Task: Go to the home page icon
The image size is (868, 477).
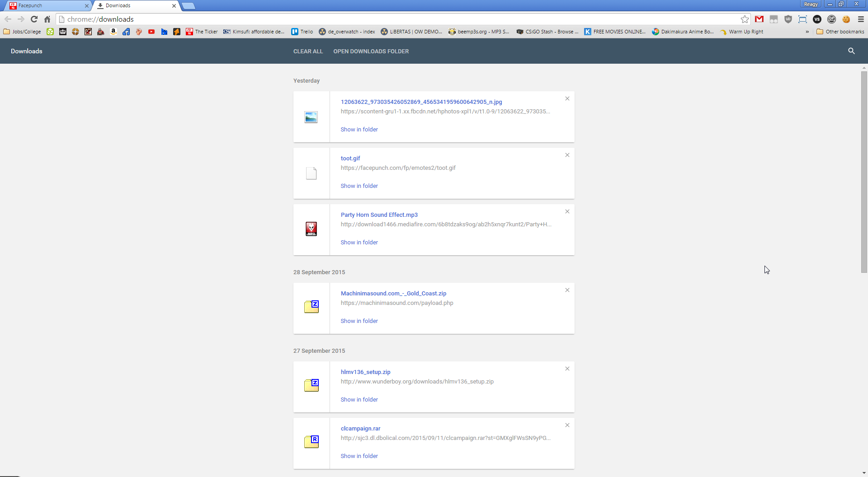Action: click(47, 19)
